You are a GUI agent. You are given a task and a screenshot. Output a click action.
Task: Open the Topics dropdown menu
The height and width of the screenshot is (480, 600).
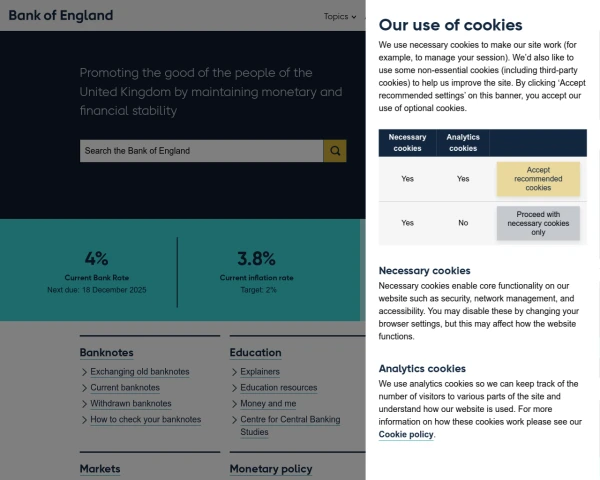(340, 16)
